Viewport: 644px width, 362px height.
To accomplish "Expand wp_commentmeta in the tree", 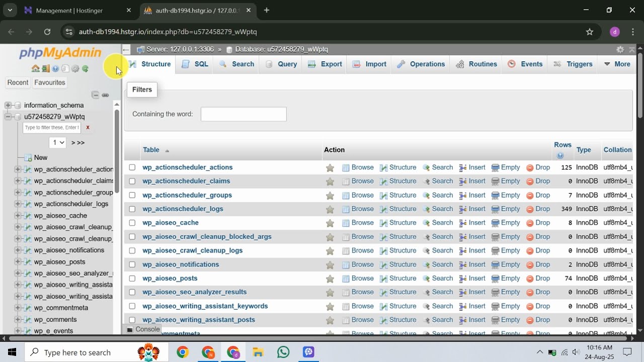I will coord(18,308).
